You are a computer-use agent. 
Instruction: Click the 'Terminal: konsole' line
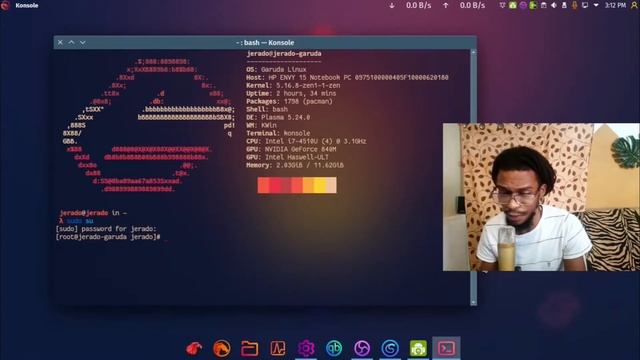click(278, 133)
